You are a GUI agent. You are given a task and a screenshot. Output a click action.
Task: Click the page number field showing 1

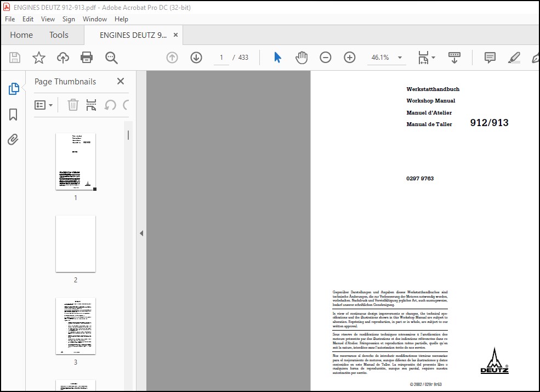(221, 58)
